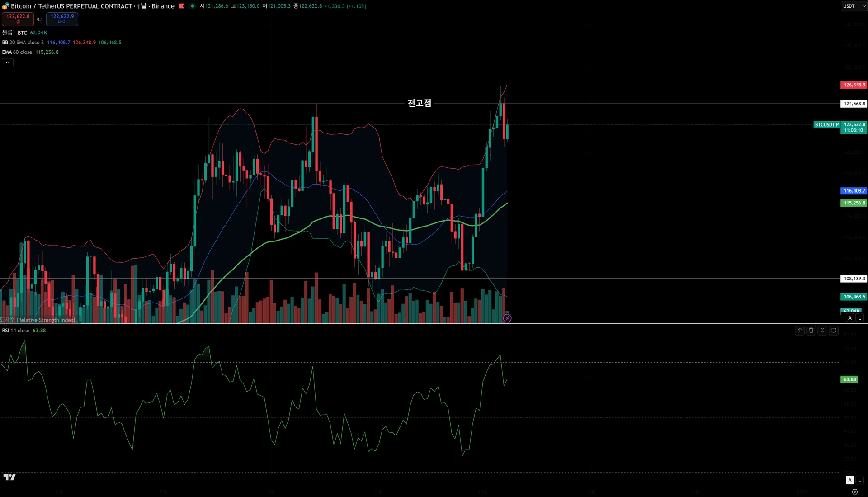868x497 pixels.
Task: Collapse the RSI pane
Action: pos(822,331)
